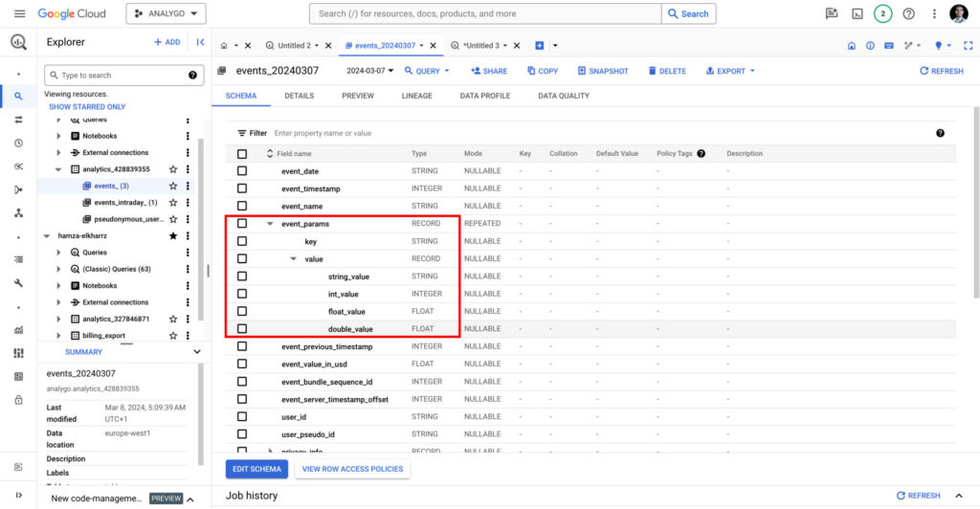This screenshot has height=509, width=980.
Task: Open the main hamburger navigation menu
Action: click(x=19, y=13)
